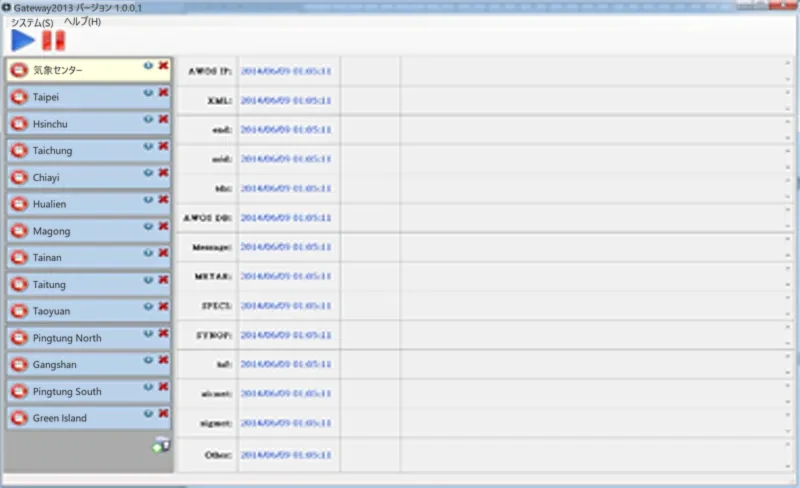The image size is (800, 488).
Task: Choose Hualien in the station list
Action: coord(89,204)
